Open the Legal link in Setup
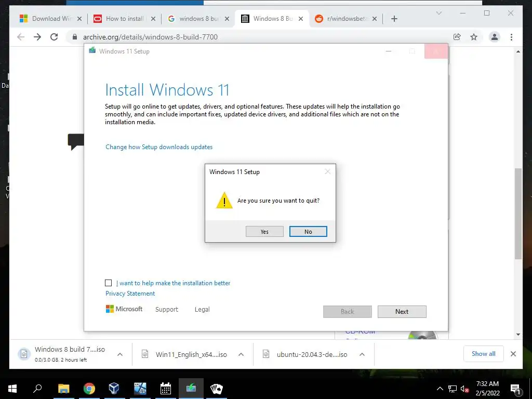 (202, 310)
